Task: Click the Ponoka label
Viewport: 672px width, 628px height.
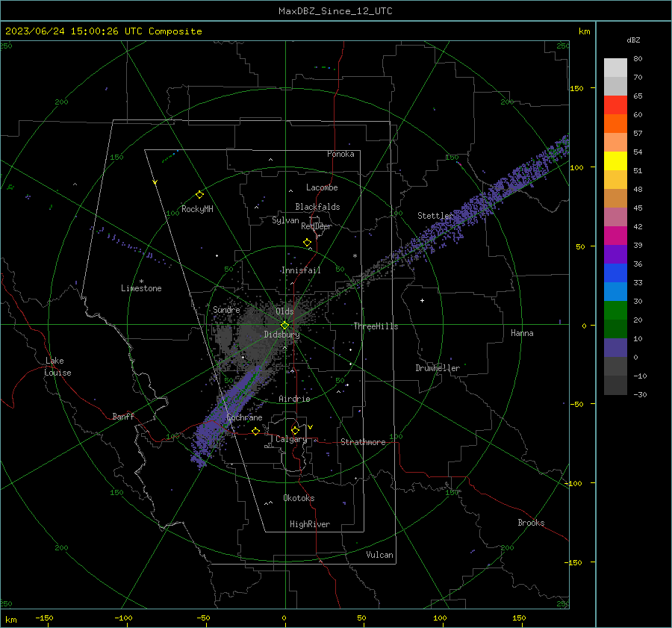Action: pyautogui.click(x=340, y=154)
